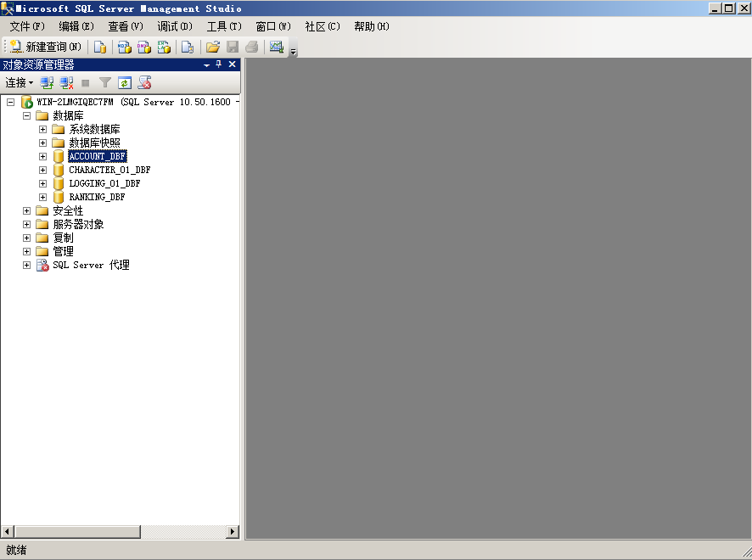
Task: Open the 编辑(E) menu
Action: [x=76, y=26]
